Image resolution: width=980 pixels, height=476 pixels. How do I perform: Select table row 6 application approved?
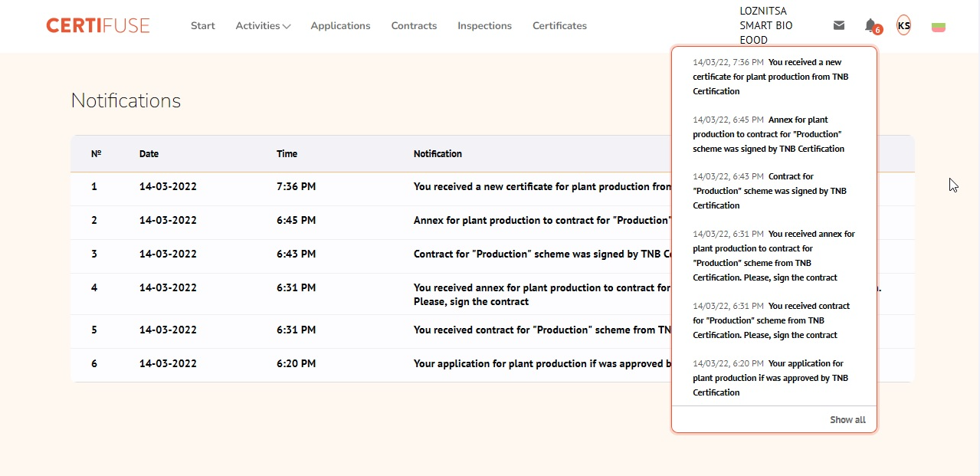[368, 364]
